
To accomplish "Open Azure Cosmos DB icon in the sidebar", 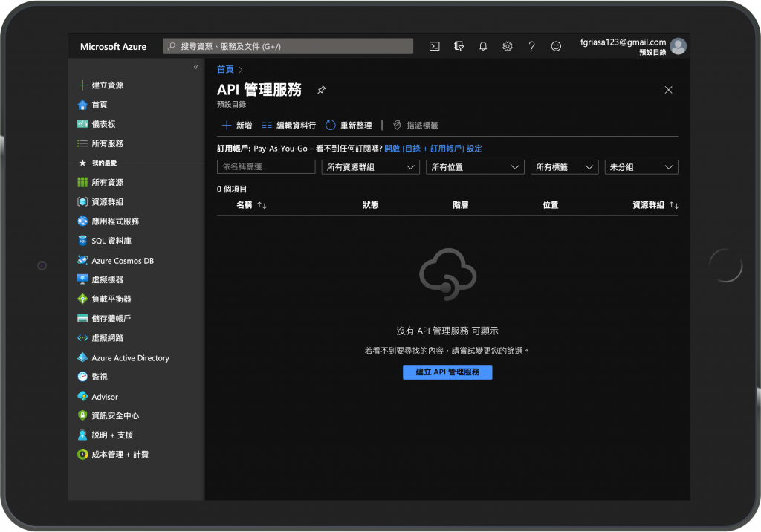I will tap(82, 260).
